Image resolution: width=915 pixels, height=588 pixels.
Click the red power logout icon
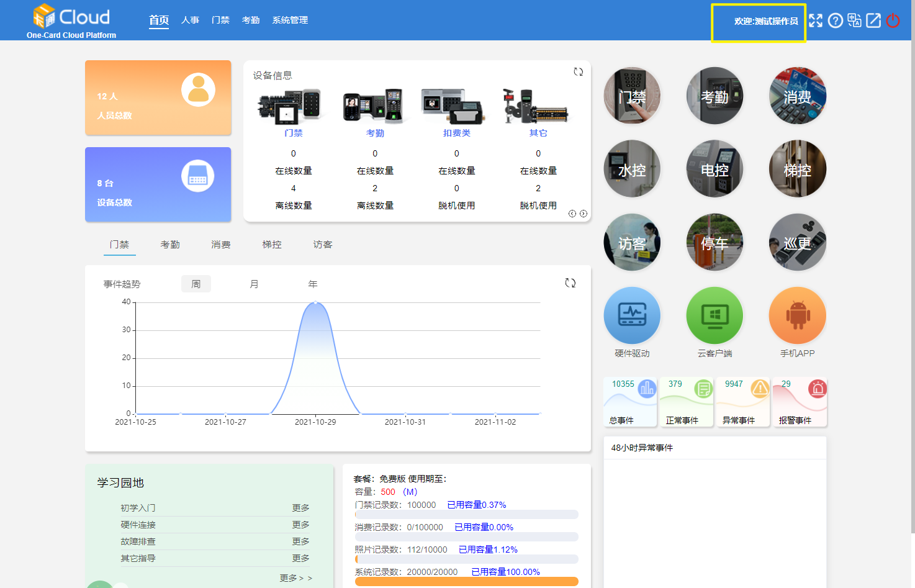893,20
